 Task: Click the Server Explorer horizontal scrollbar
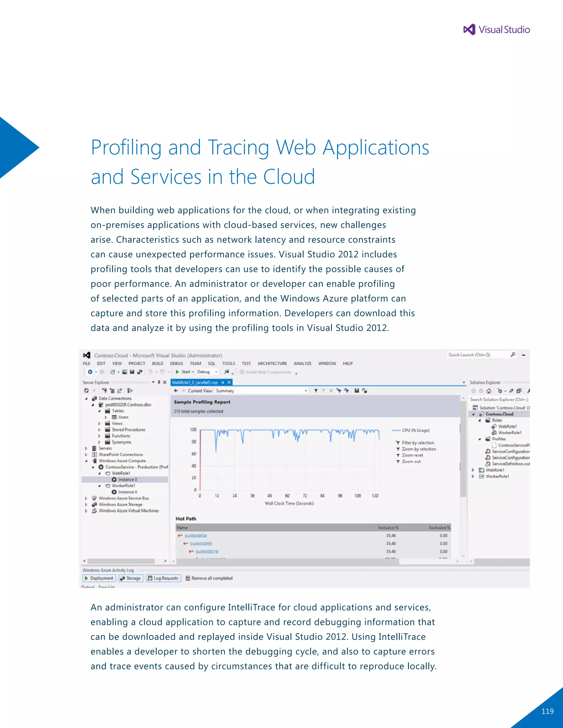tap(121, 561)
